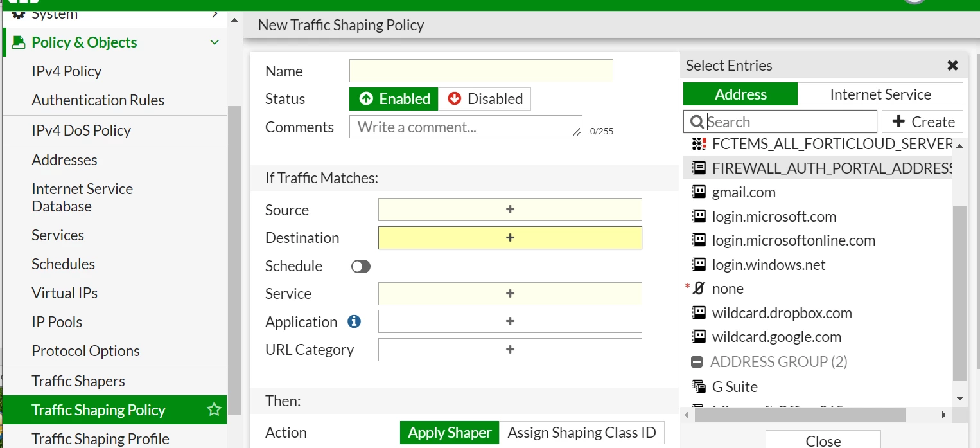Choose Assign Shaping Class ID action
The height and width of the screenshot is (448, 980).
(x=582, y=433)
